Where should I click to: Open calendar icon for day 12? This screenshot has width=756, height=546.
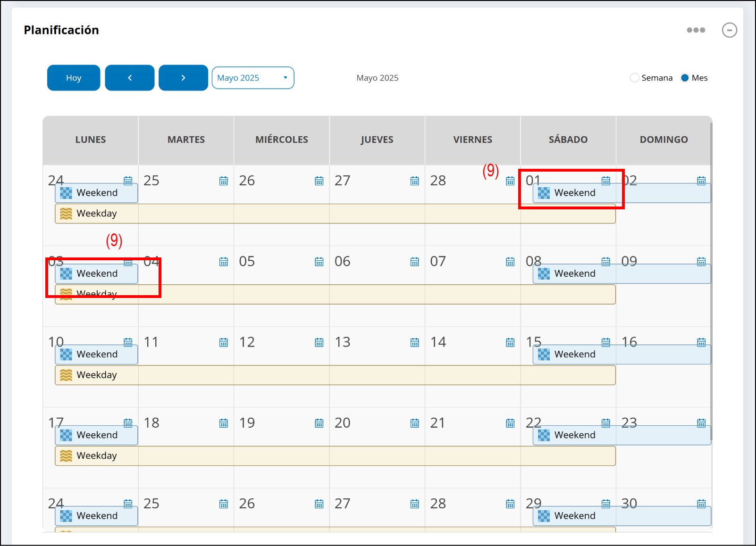pos(319,342)
